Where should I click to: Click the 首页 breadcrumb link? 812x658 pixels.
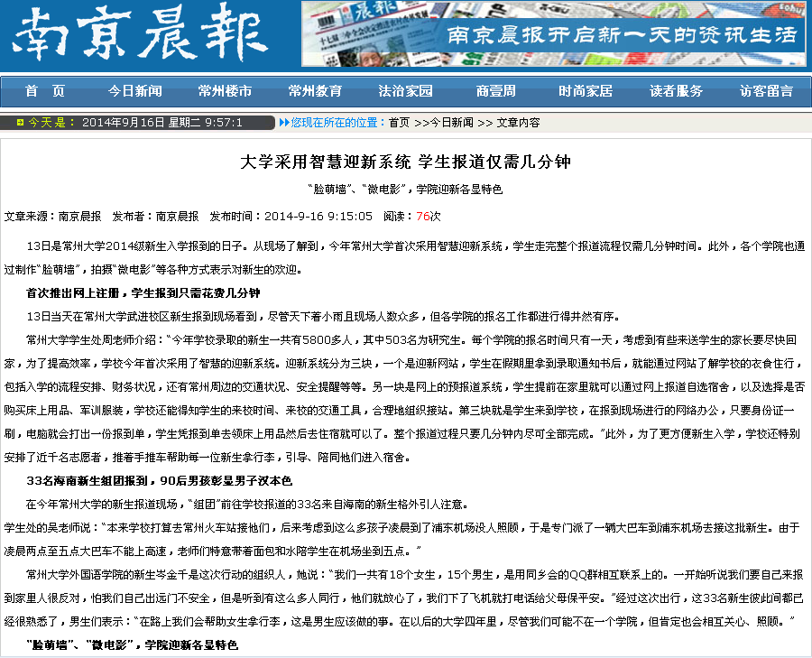(399, 122)
